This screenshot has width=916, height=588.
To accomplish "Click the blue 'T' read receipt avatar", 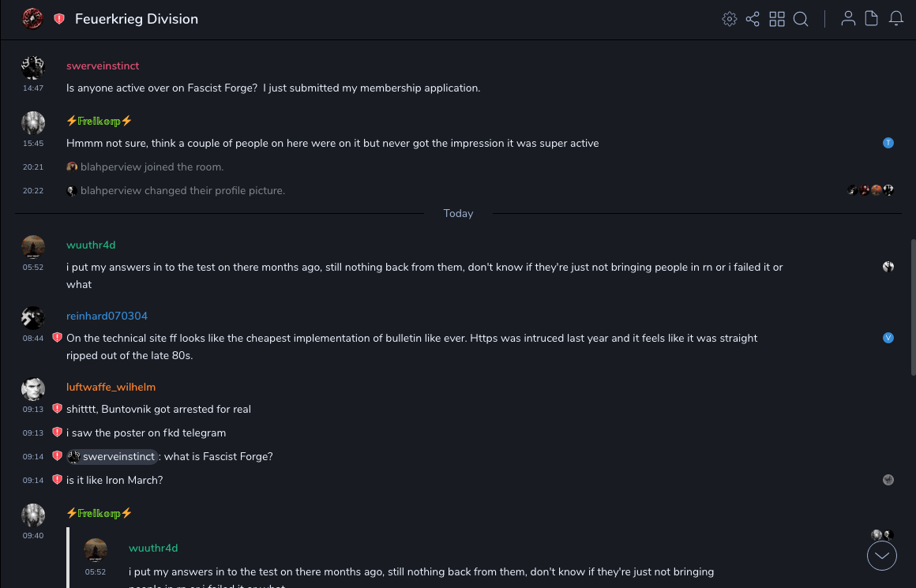I will (888, 143).
